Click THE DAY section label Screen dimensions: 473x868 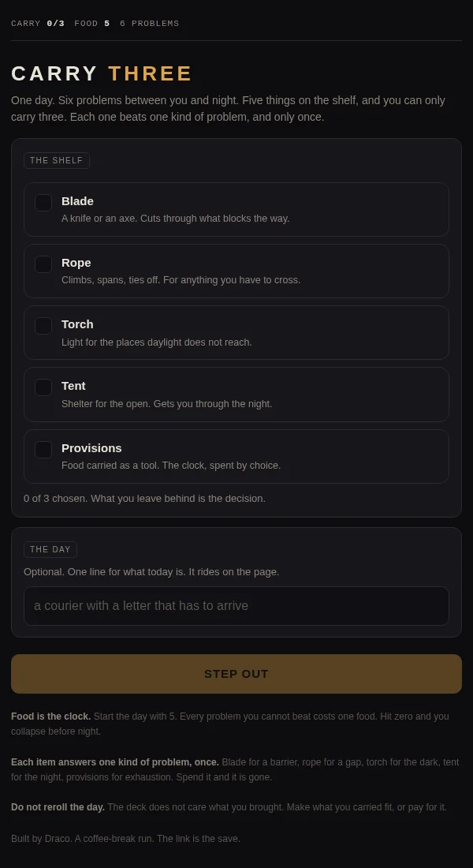point(50,550)
